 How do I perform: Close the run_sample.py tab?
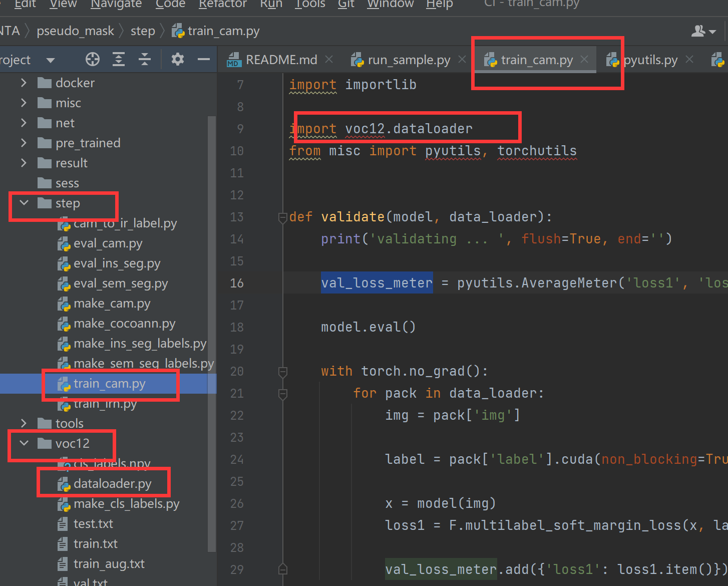462,59
